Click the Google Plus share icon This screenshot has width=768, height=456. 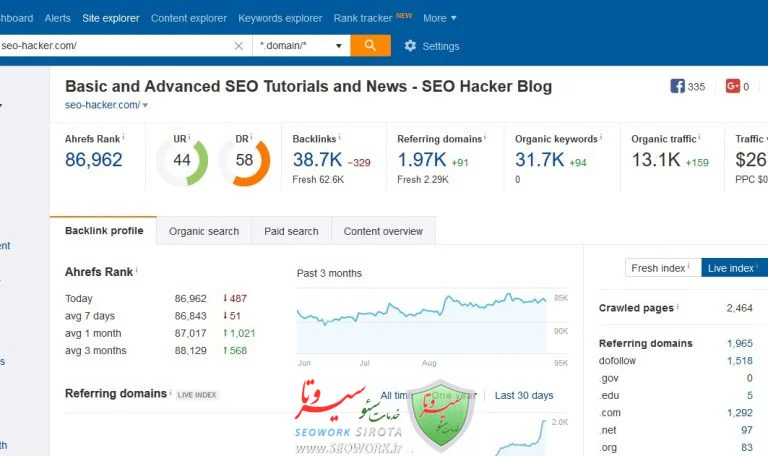pyautogui.click(x=732, y=87)
